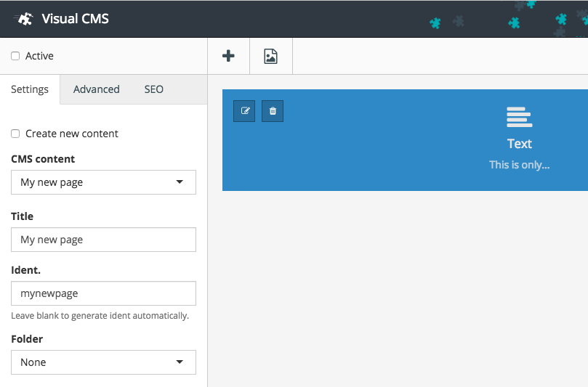Focus the Ident. field containing mynewpage
Viewport: 588px width, 387px height.
tap(103, 293)
